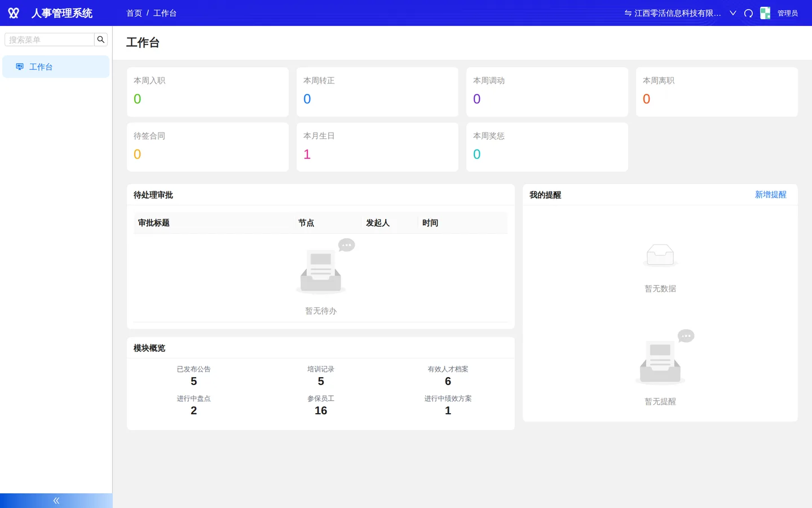Open the 待签合同 stat card
Viewport: 812px width, 508px height.
[x=208, y=147]
